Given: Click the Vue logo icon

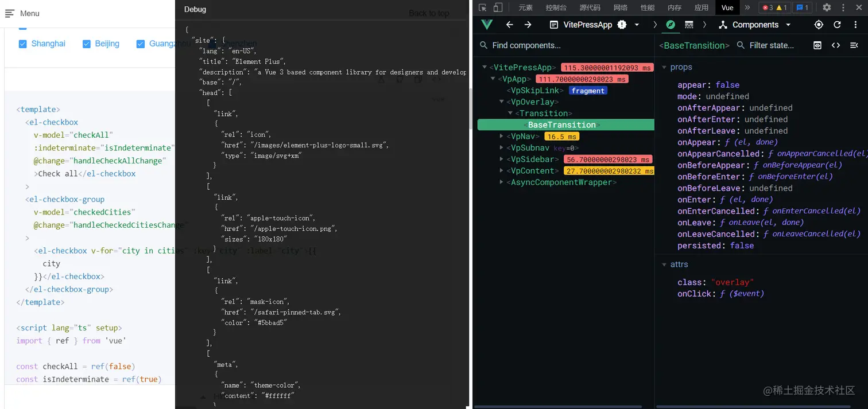Looking at the screenshot, I should [x=487, y=25].
